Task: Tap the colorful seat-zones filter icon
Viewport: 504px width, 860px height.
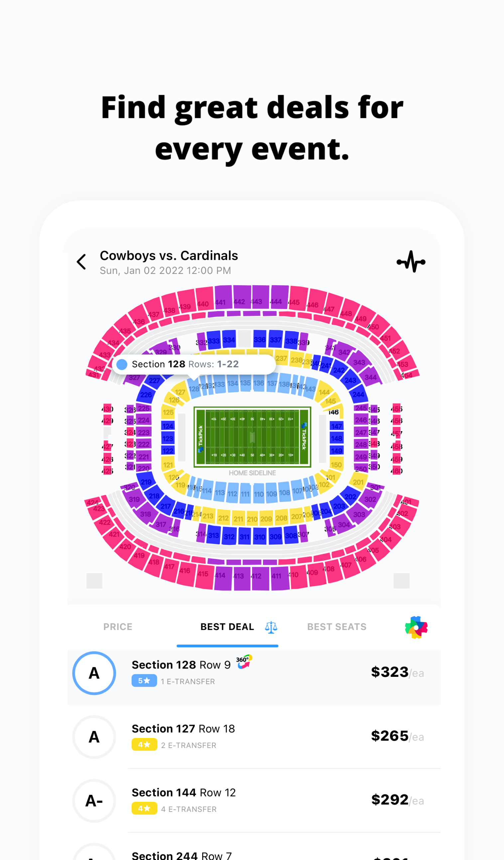Action: click(x=416, y=627)
